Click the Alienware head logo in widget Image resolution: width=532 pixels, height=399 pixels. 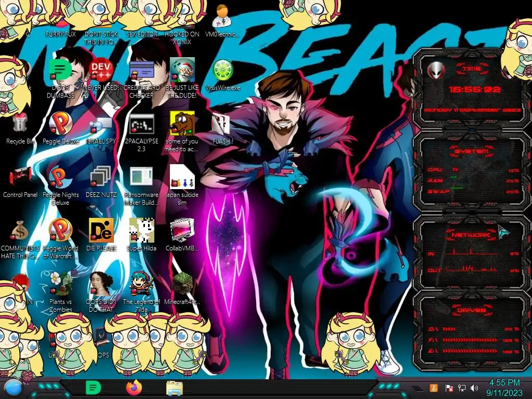click(436, 70)
